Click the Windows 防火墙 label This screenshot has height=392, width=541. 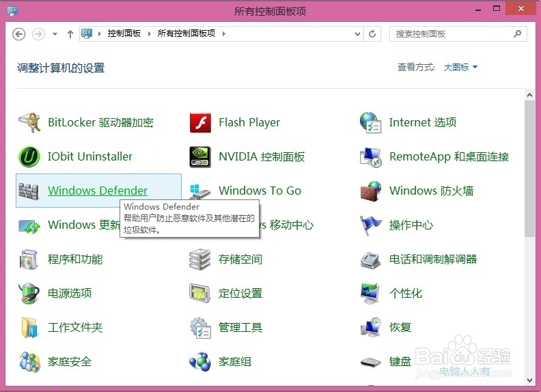click(x=431, y=191)
